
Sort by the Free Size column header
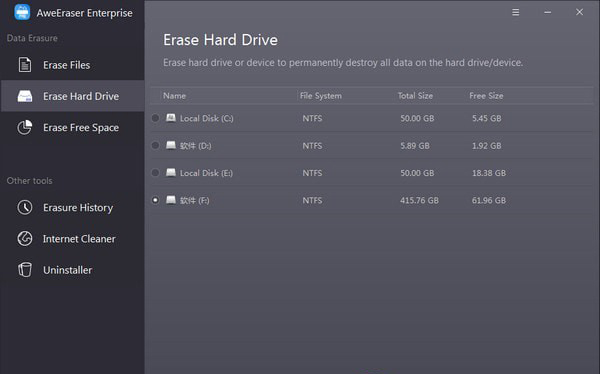coord(486,96)
